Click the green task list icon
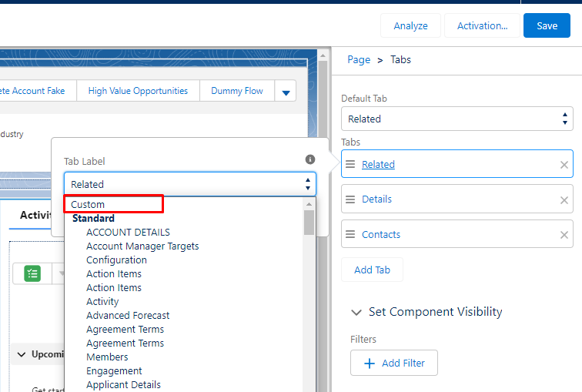This screenshot has width=582, height=392. point(32,273)
